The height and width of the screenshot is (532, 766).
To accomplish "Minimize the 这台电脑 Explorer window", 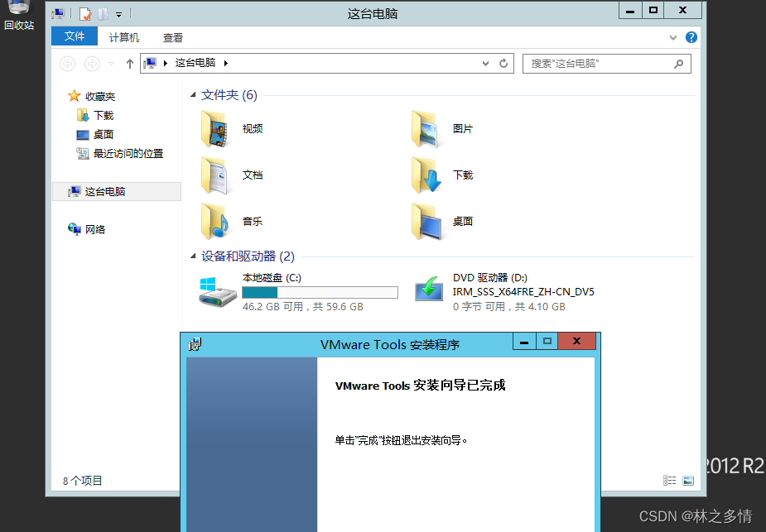I will point(630,10).
